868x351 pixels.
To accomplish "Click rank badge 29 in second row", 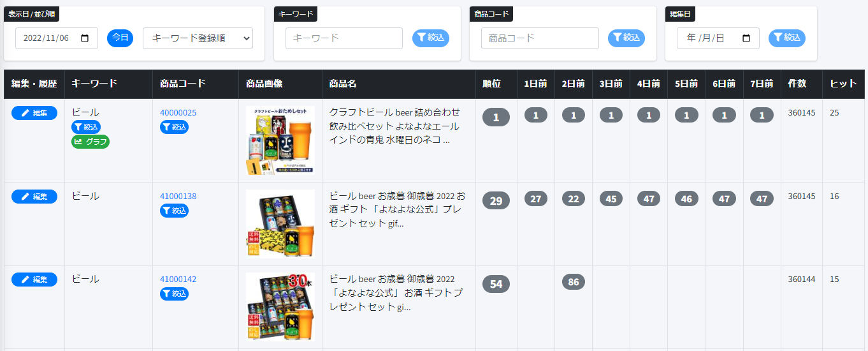I will tap(496, 200).
